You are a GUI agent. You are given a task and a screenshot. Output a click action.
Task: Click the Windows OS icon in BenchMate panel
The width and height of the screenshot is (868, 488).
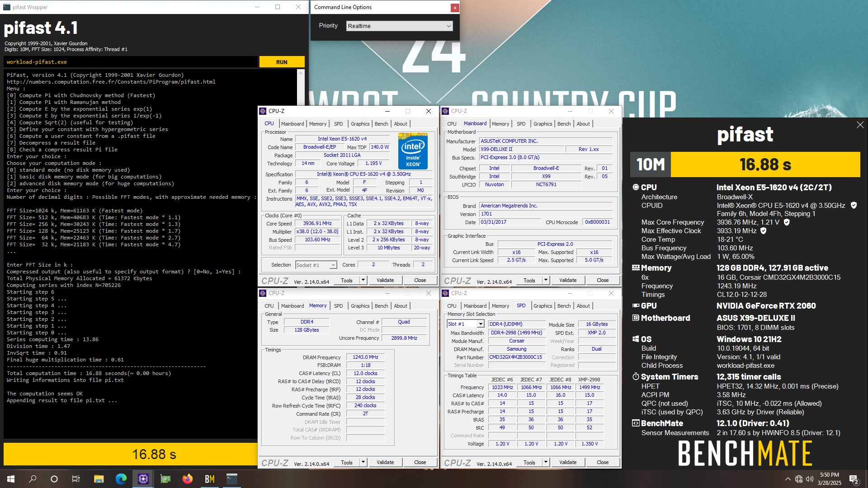(x=636, y=339)
